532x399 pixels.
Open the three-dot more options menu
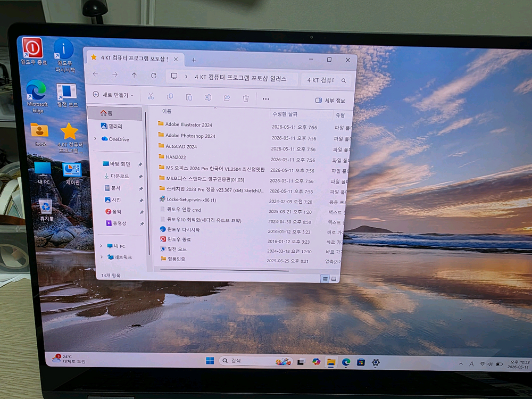pyautogui.click(x=265, y=99)
